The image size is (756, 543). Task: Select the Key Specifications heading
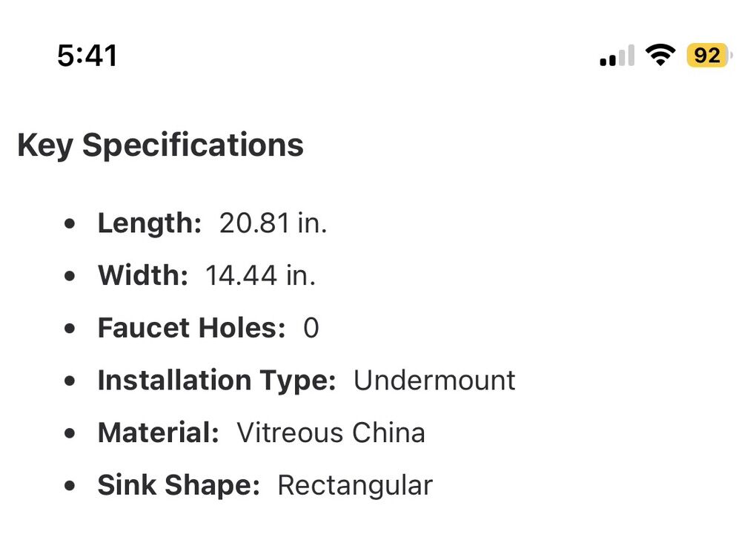click(x=160, y=145)
